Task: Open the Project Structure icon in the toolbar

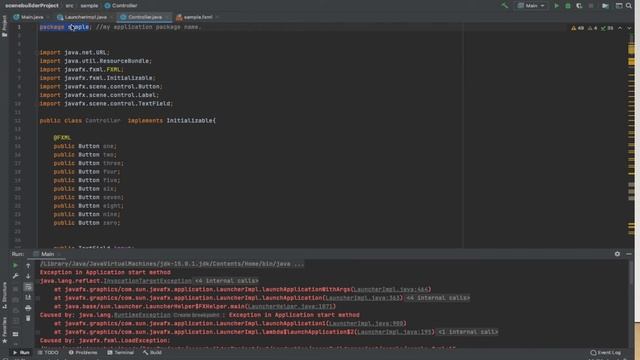Action: 619,6
